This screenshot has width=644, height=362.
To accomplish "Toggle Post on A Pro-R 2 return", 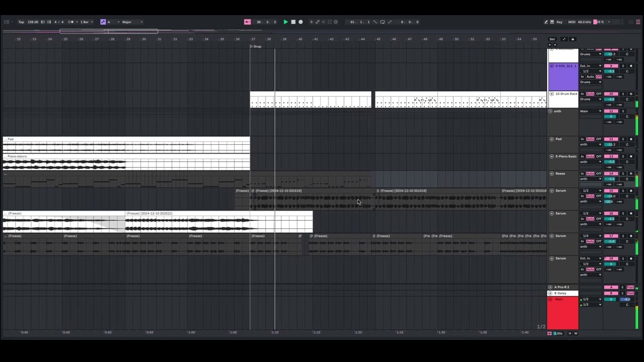I will tap(630, 287).
